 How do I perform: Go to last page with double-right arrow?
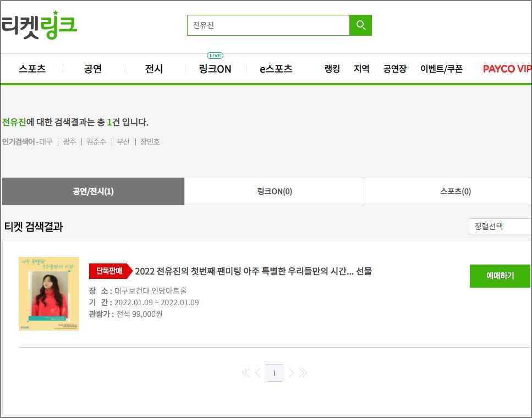tap(303, 373)
